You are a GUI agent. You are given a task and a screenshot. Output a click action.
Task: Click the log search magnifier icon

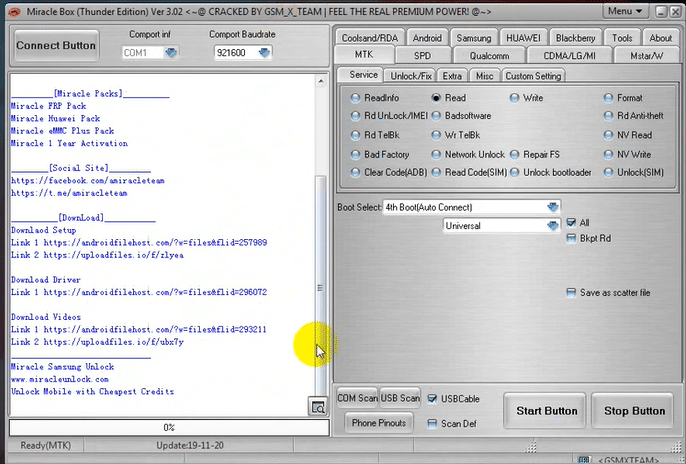(318, 407)
